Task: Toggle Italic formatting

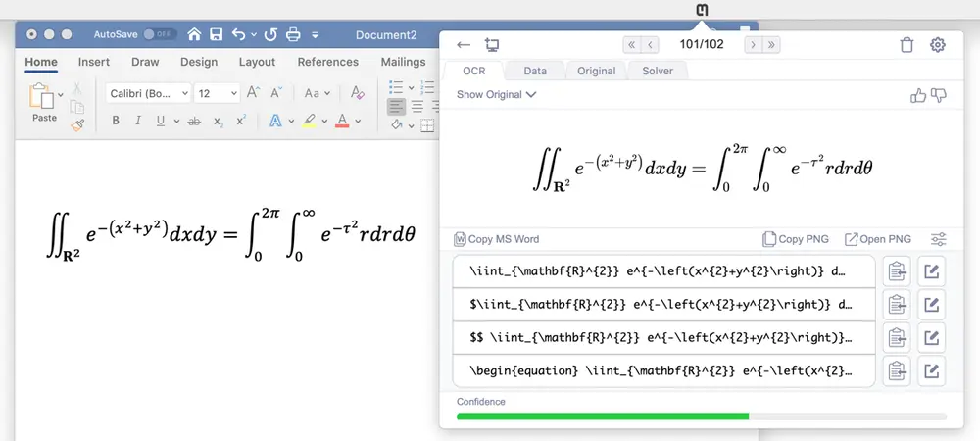Action: [138, 122]
